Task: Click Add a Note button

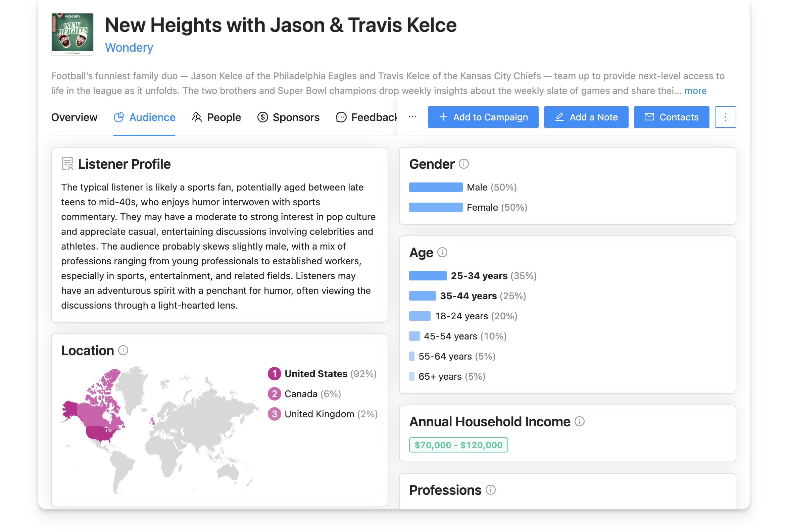Action: pyautogui.click(x=586, y=117)
